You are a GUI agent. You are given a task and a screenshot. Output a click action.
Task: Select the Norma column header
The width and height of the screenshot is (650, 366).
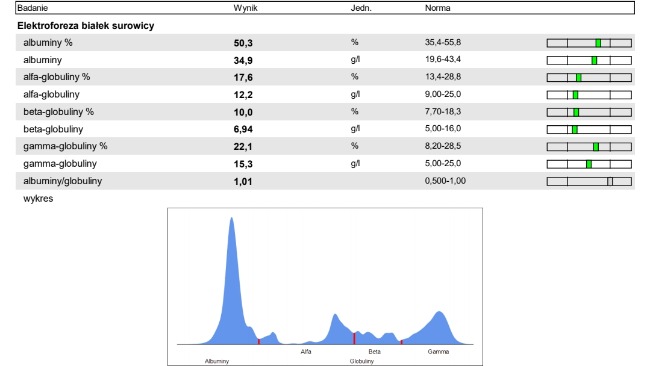437,8
